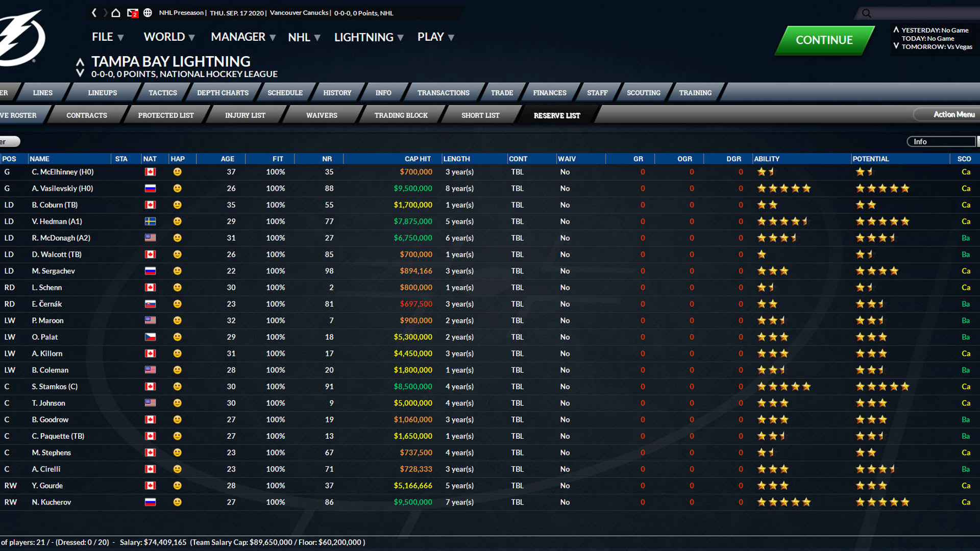Open the LIGHTNING dropdown menu

point(369,37)
